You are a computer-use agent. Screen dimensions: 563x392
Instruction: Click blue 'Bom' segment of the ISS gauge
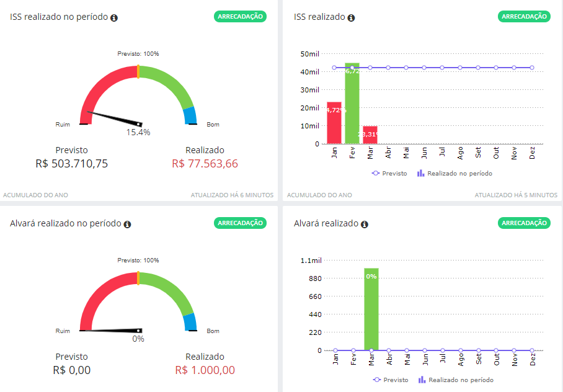click(190, 115)
